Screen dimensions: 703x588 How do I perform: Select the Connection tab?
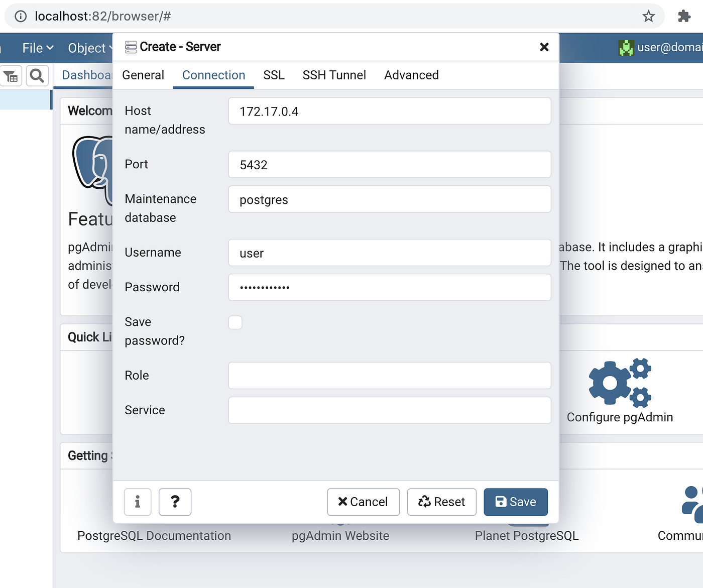pos(213,75)
